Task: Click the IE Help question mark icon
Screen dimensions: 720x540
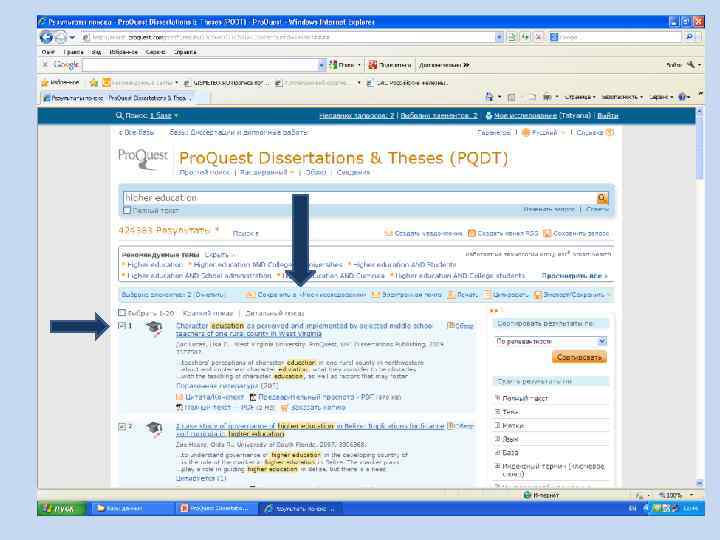Action: pos(682,97)
